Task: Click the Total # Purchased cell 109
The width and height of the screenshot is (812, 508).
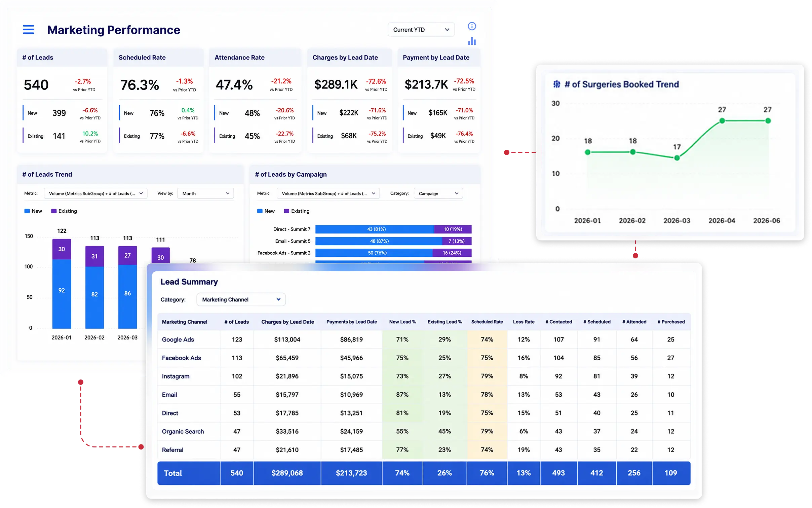Action: [671, 473]
